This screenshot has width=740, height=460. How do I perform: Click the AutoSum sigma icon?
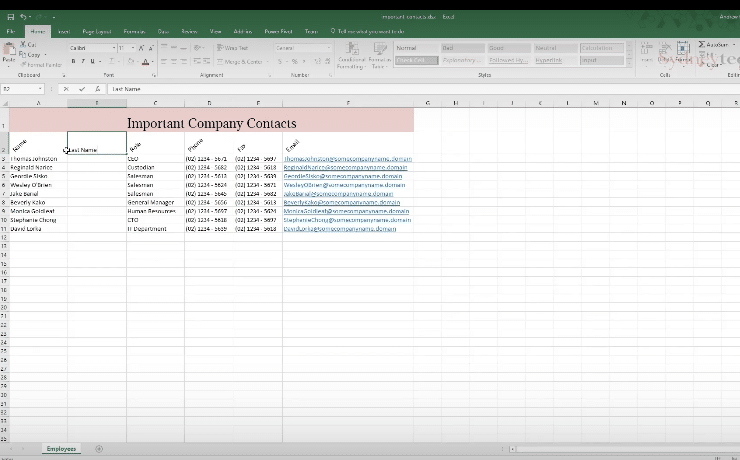pos(702,44)
